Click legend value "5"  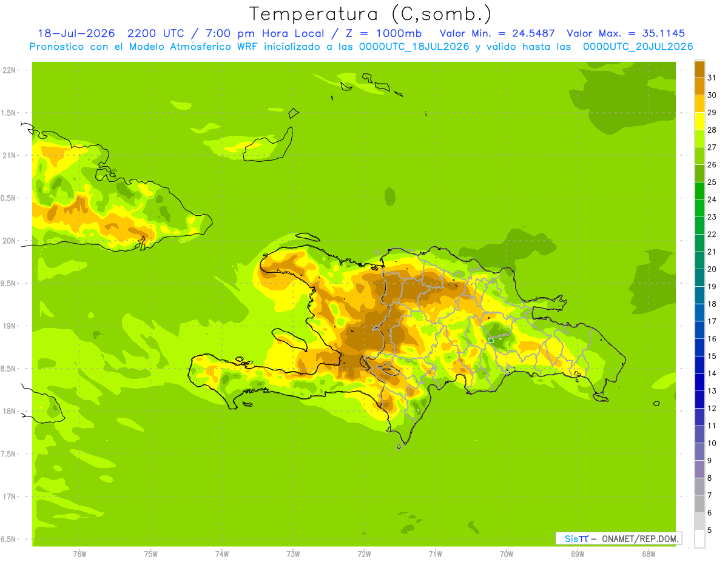coord(710,530)
